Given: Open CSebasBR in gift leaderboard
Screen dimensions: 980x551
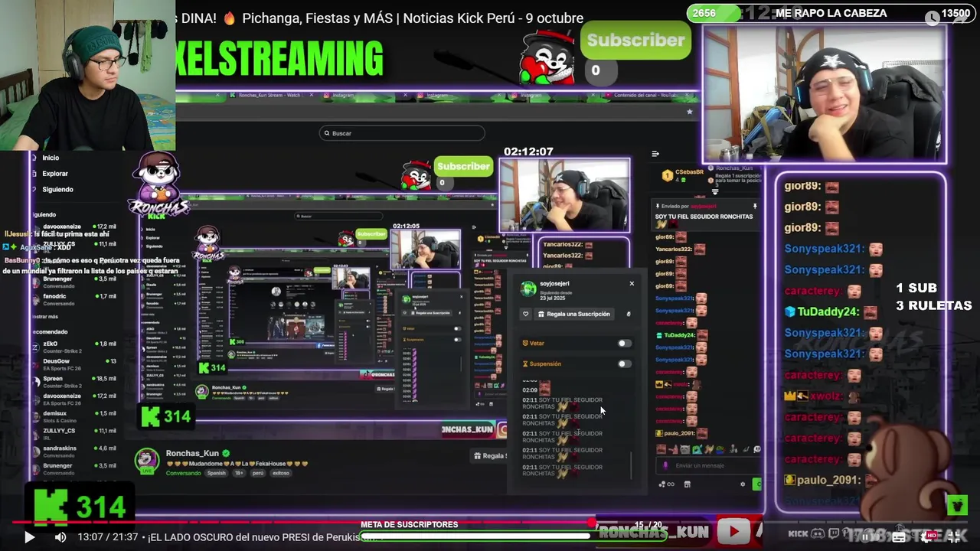Looking at the screenshot, I should 689,172.
